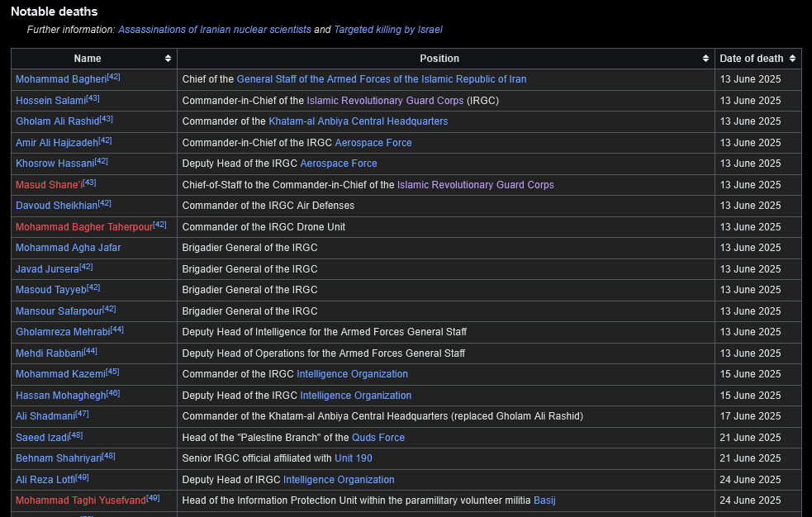Screen dimensions: 812x517
Task: Open Khosrow Hassani article link
Action: click(x=55, y=164)
